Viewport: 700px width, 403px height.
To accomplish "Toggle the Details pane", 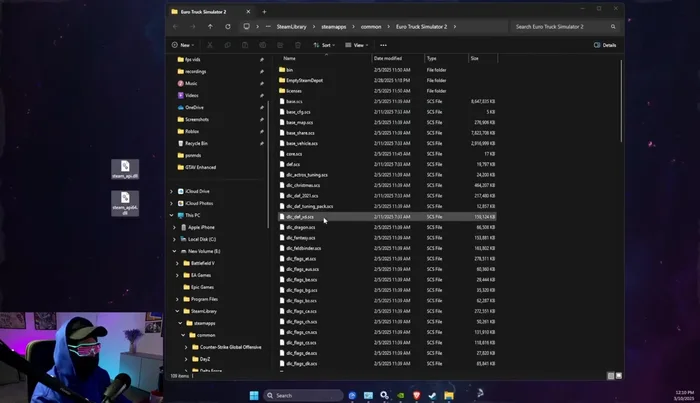I will click(x=605, y=45).
